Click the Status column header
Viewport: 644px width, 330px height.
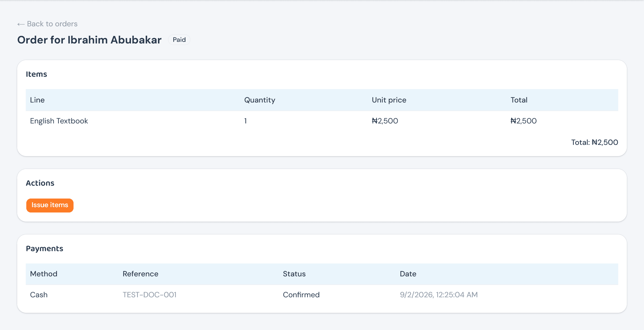[294, 274]
